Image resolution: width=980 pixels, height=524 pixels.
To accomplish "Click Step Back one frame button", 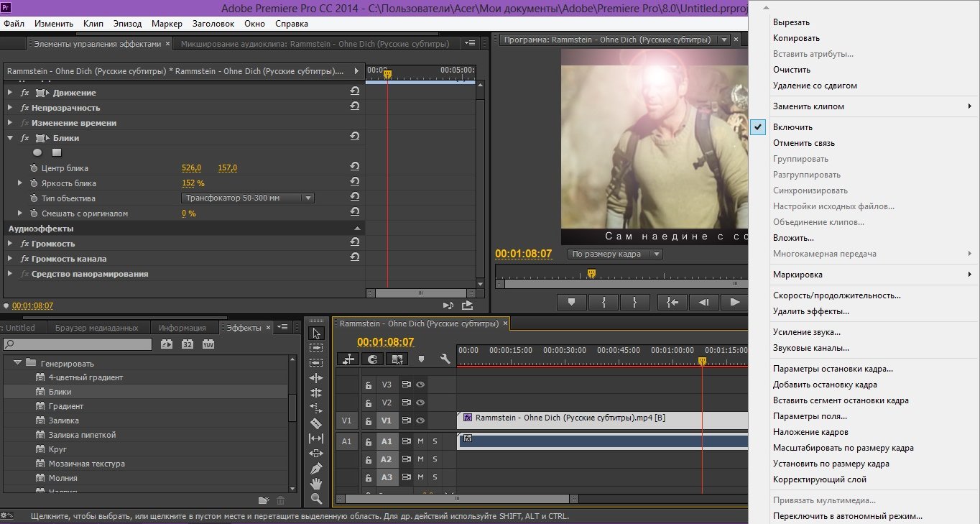I will click(x=704, y=302).
